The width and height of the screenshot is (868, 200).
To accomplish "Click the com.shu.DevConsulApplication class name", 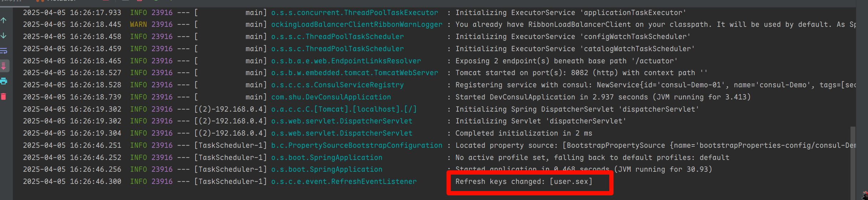I will click(x=331, y=97).
